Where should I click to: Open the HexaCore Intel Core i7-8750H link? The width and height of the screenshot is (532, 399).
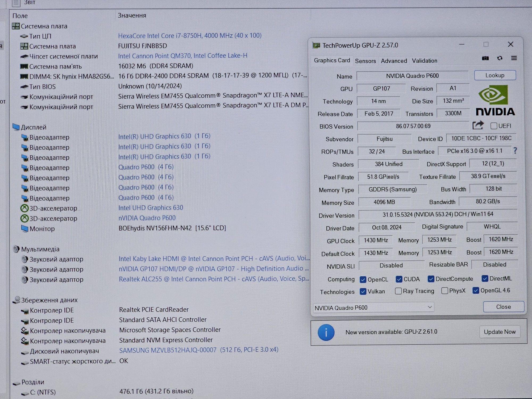(190, 36)
